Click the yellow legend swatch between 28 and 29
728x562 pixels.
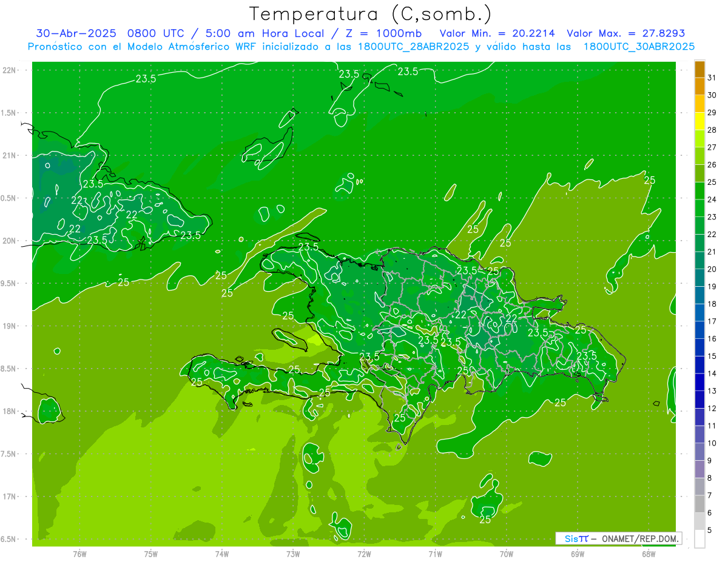[699, 121]
